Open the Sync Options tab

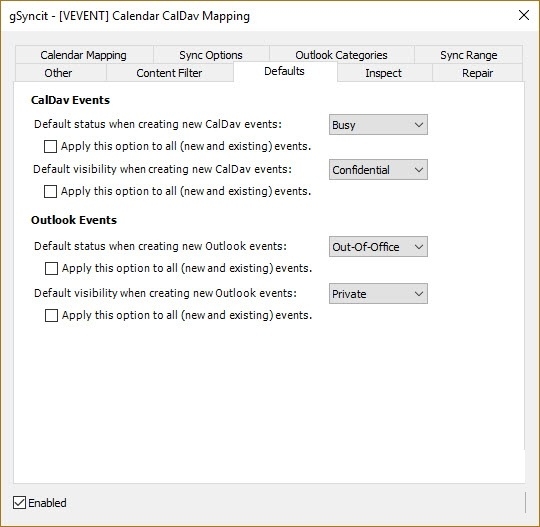point(211,55)
